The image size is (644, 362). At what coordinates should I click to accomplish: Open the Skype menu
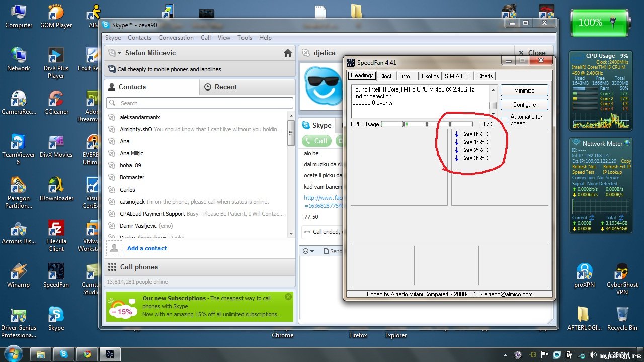[x=113, y=38]
